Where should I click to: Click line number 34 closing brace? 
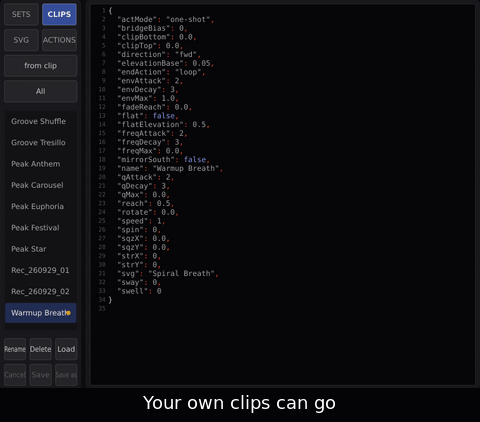point(110,300)
